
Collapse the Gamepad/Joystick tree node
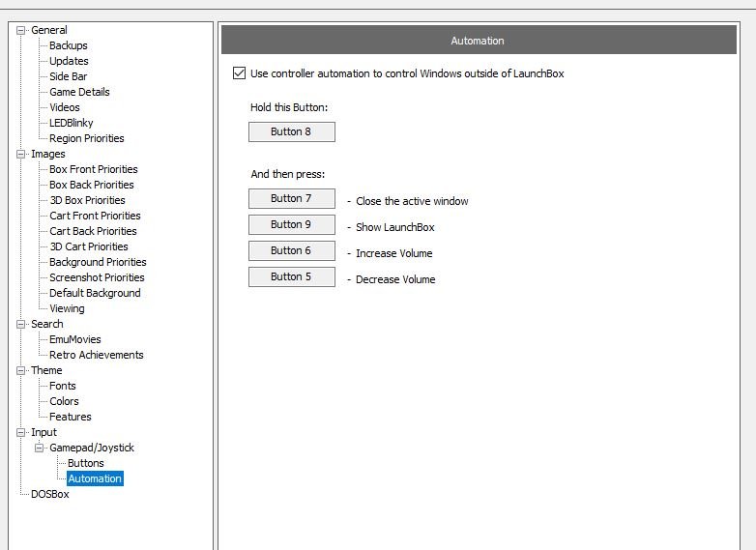pyautogui.click(x=39, y=448)
